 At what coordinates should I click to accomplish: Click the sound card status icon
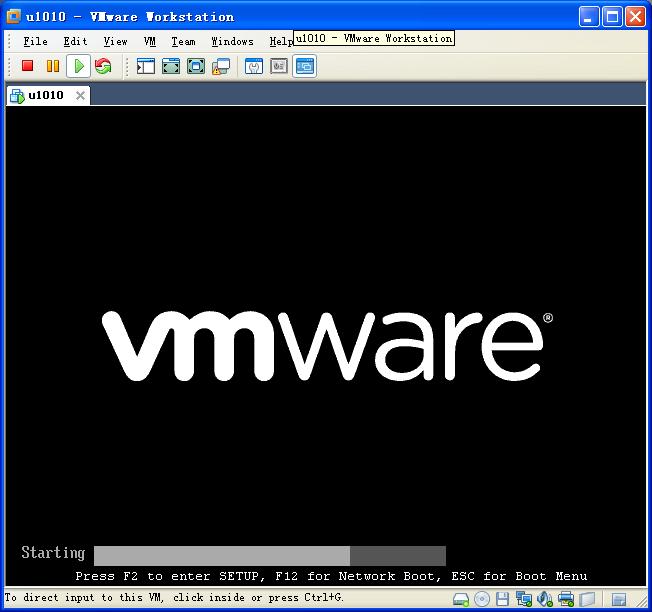pos(545,599)
